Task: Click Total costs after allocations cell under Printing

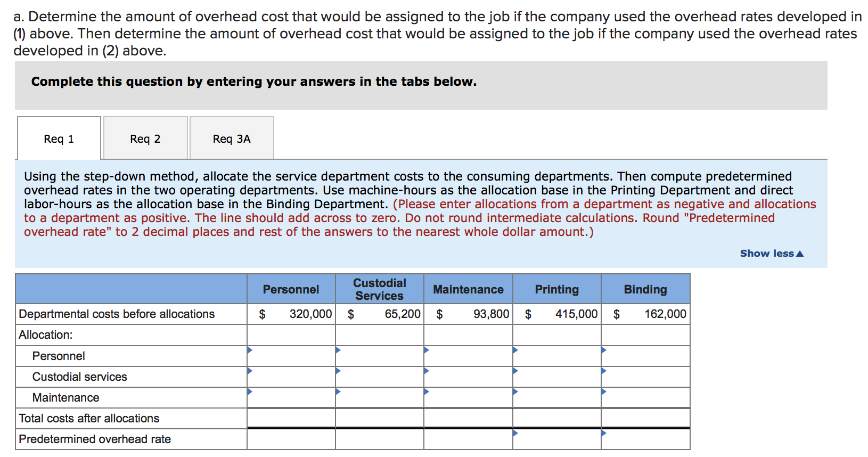Action: (x=556, y=418)
